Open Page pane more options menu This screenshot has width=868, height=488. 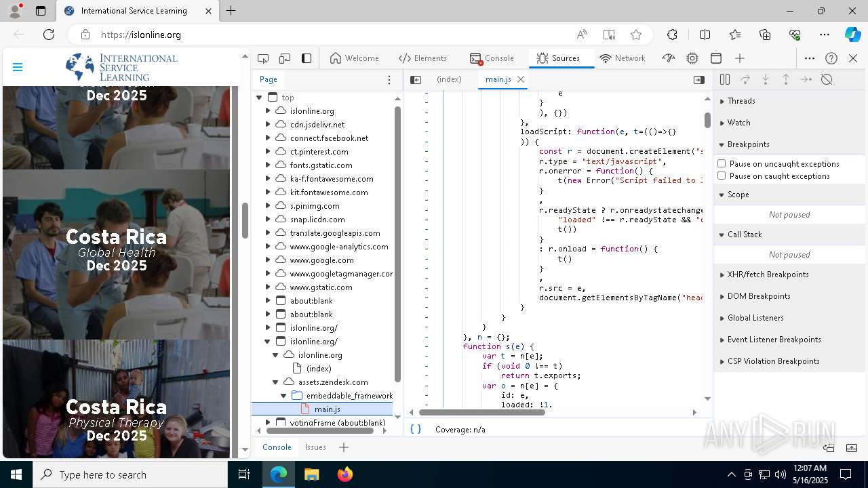pos(389,80)
